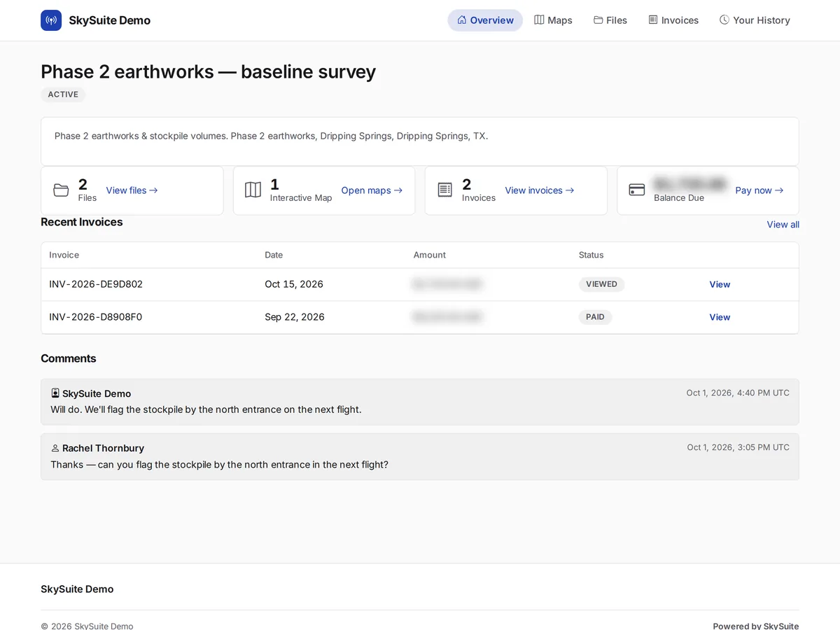The height and width of the screenshot is (630, 840).
Task: Click the SkySuite broadcast logo icon
Action: pyautogui.click(x=51, y=20)
